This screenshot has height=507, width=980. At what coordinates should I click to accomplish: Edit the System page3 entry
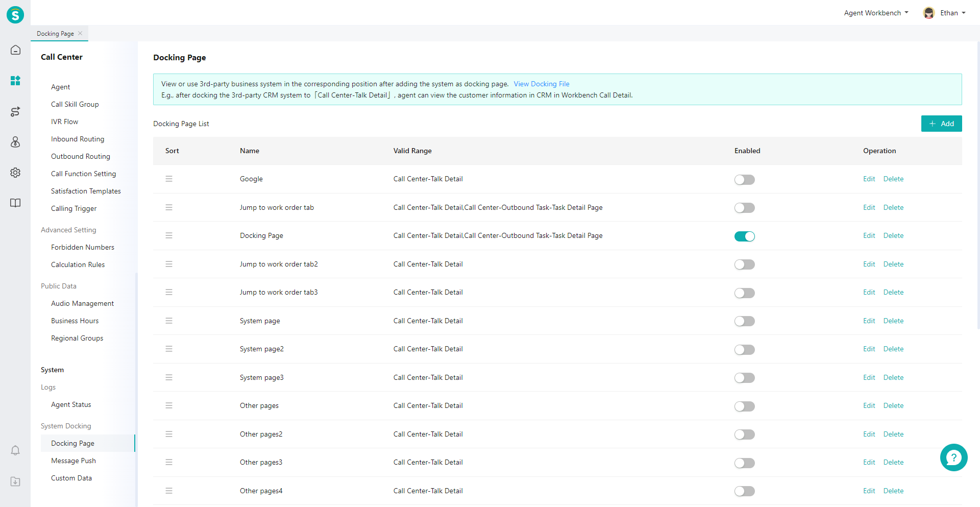869,377
